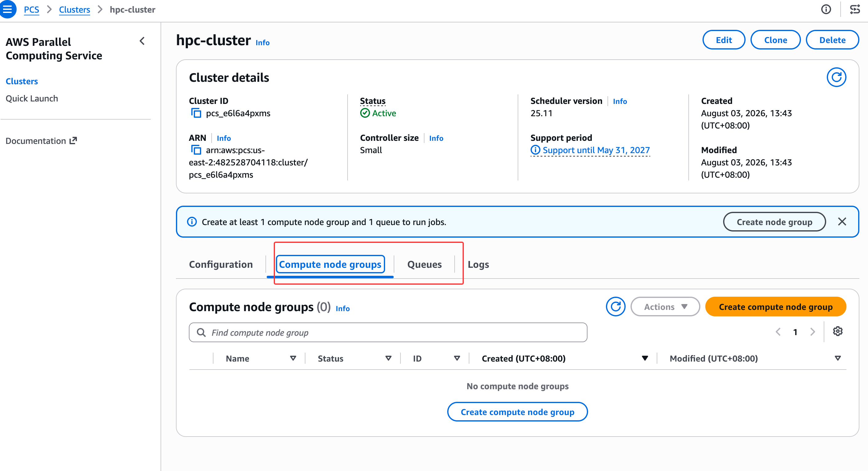Open Info link next to hpc-cluster title

pyautogui.click(x=262, y=42)
